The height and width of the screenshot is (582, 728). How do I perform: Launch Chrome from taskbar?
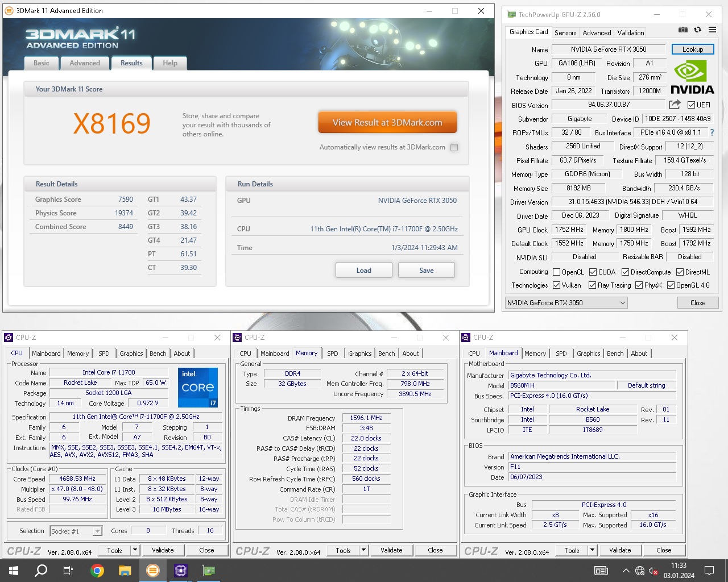[x=97, y=571]
